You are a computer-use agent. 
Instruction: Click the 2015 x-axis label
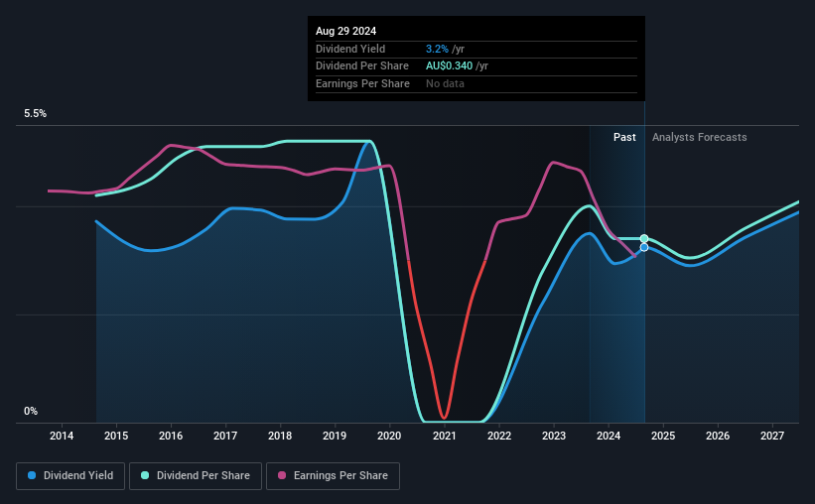point(116,436)
